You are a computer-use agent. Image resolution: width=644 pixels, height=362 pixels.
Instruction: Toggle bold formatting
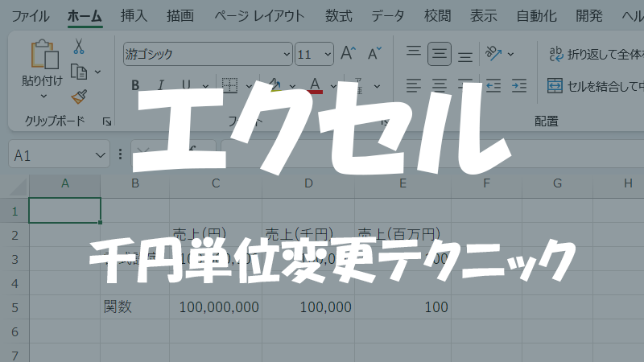coord(135,85)
